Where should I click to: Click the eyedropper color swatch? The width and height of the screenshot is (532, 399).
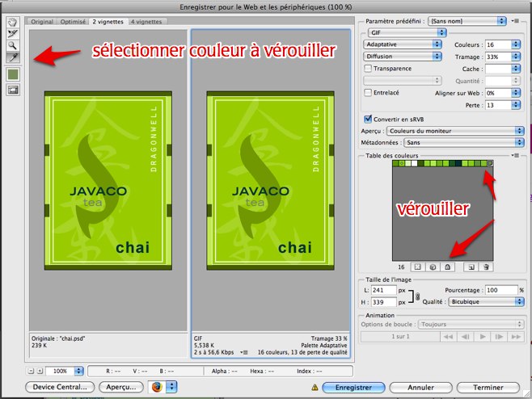13,74
